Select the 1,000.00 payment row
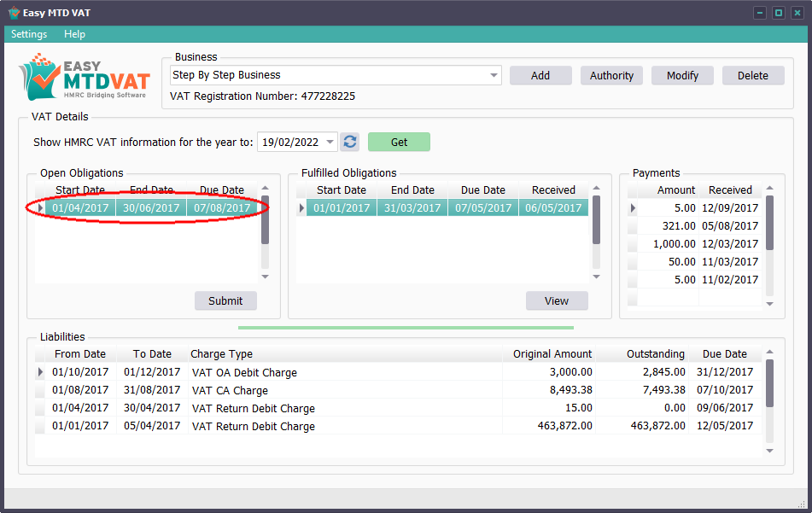Viewport: 812px width, 513px height. [694, 244]
